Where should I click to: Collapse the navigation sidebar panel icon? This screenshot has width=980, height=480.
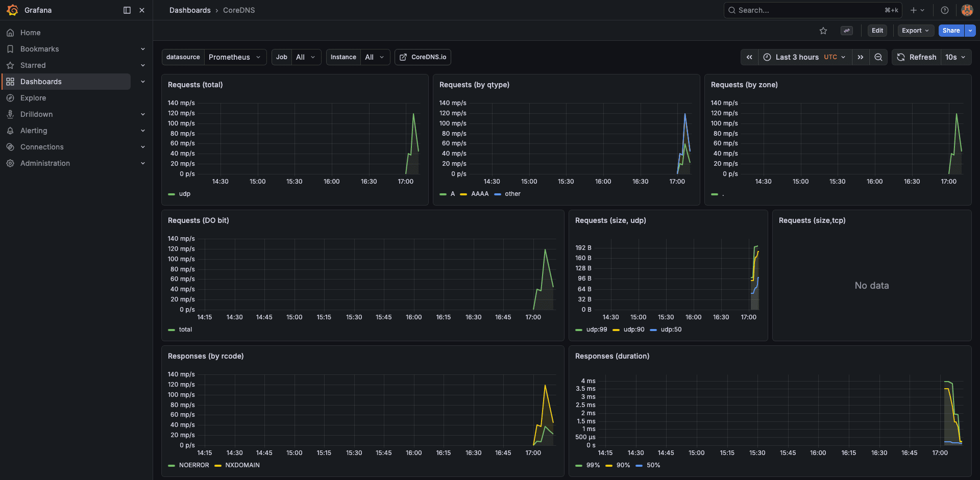126,10
